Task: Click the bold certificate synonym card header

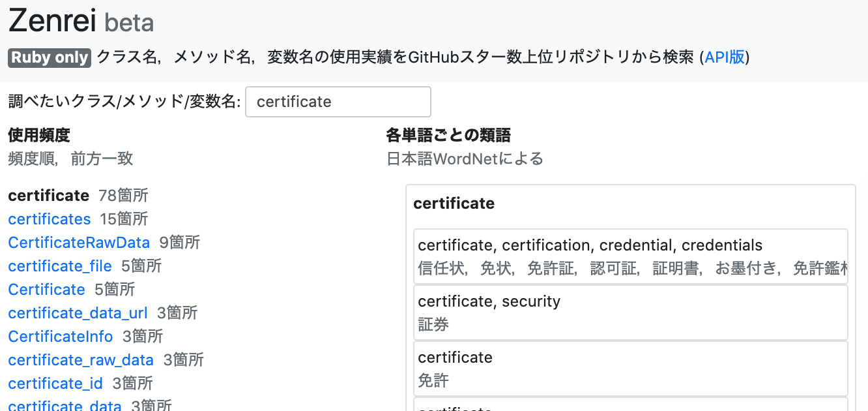Action: (454, 204)
